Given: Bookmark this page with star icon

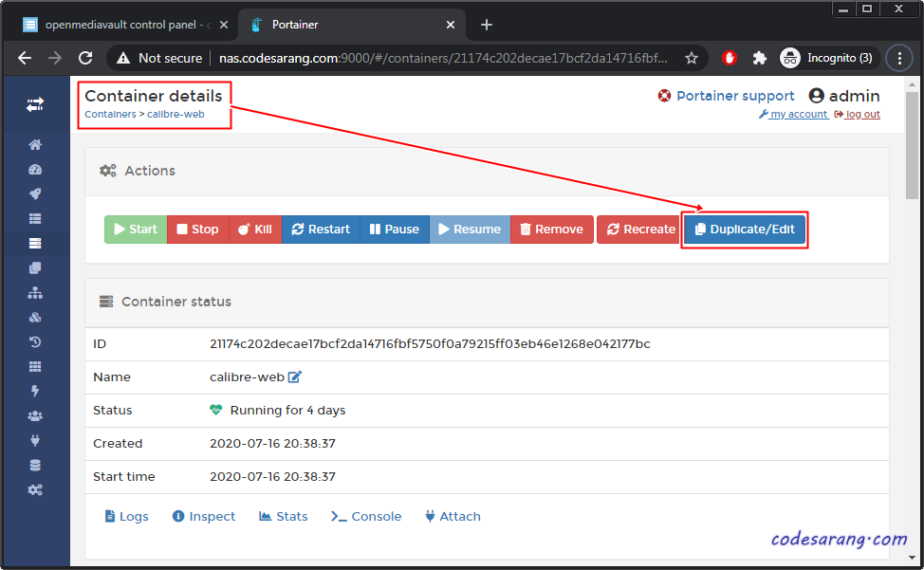Looking at the screenshot, I should pos(692,58).
